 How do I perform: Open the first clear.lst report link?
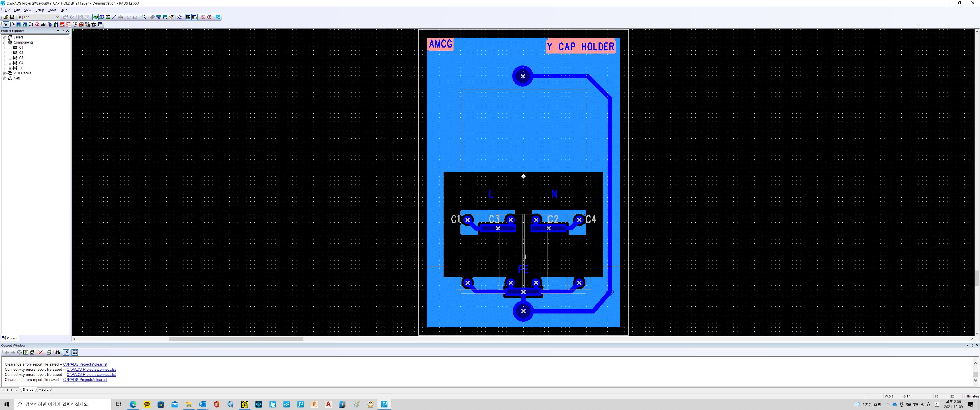(x=85, y=364)
